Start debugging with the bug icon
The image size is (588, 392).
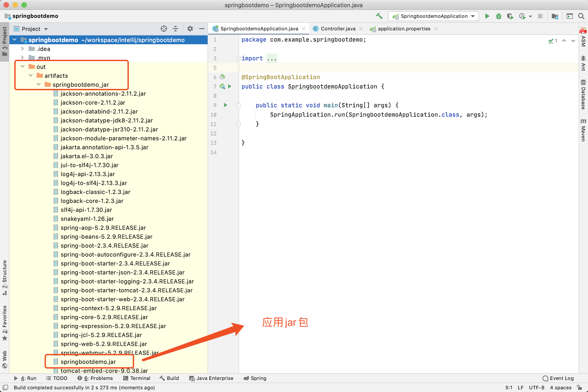tap(498, 16)
